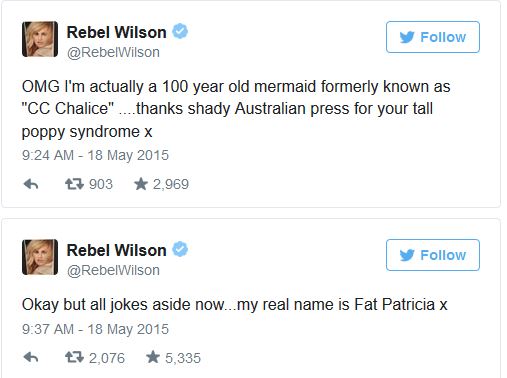Screen dimensions: 507x378
Task: Open Rebel Wilson avatar in second tweet
Action: [40, 257]
